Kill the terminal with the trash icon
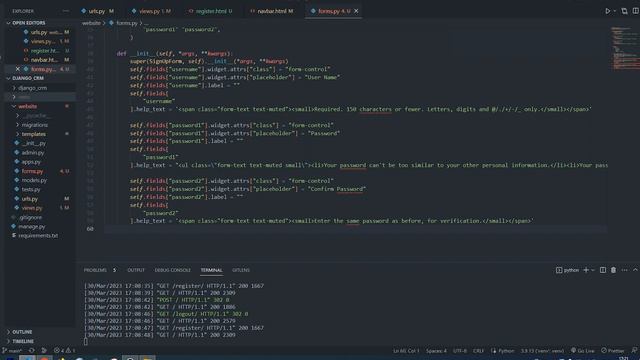 click(x=613, y=270)
